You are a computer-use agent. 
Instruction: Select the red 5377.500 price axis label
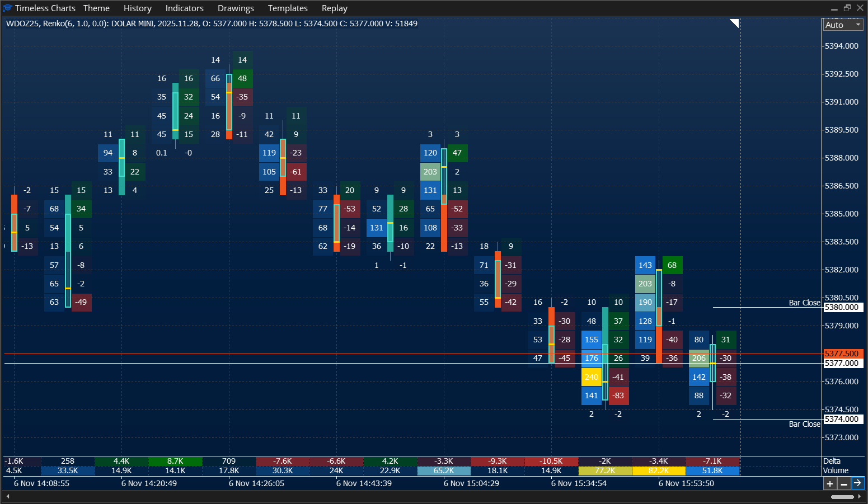843,354
